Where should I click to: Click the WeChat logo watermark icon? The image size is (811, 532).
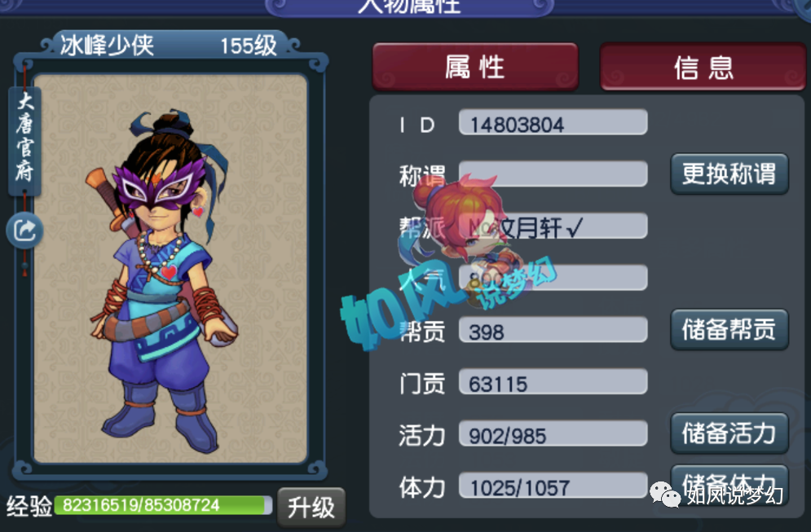pyautogui.click(x=665, y=495)
